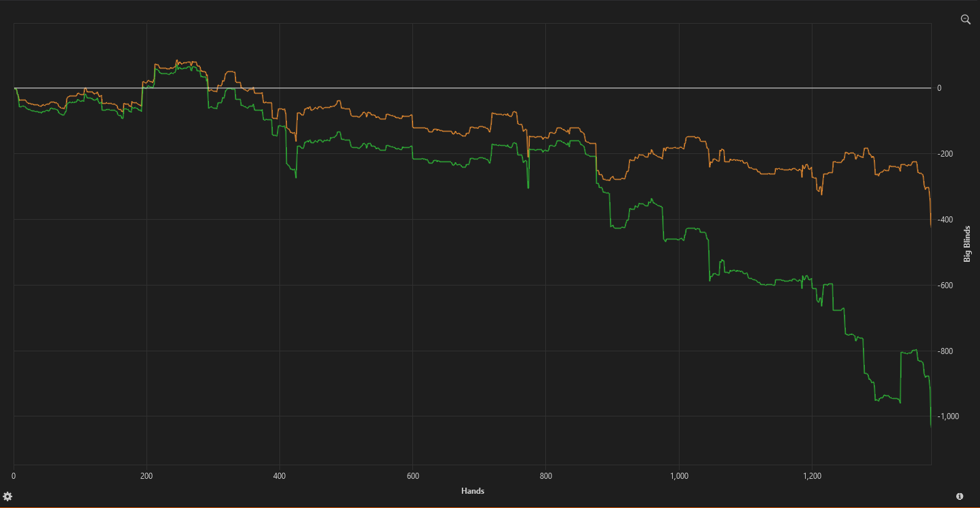Click the orange line's final end point
Image resolution: width=980 pixels, height=508 pixels.
pyautogui.click(x=930, y=225)
